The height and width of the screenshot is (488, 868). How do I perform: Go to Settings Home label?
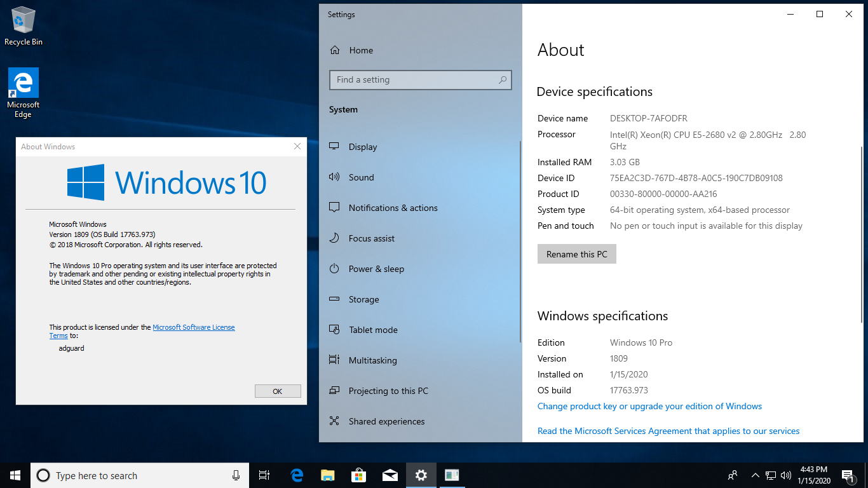click(361, 50)
